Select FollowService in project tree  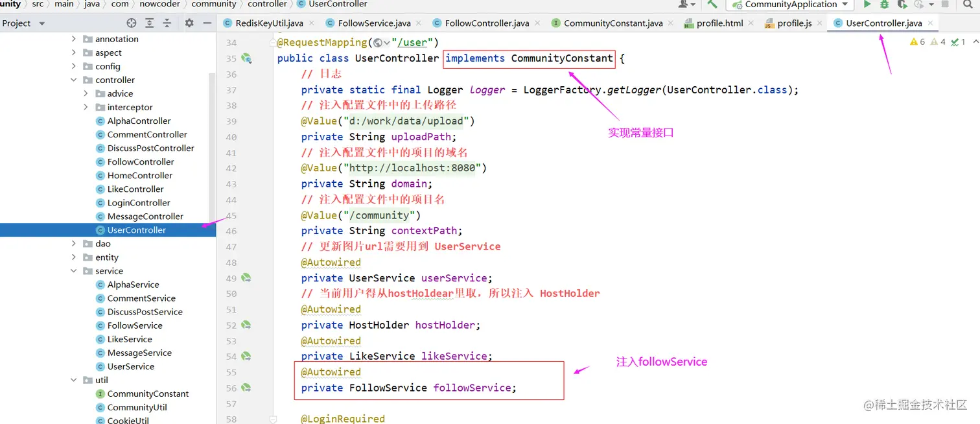(x=135, y=325)
